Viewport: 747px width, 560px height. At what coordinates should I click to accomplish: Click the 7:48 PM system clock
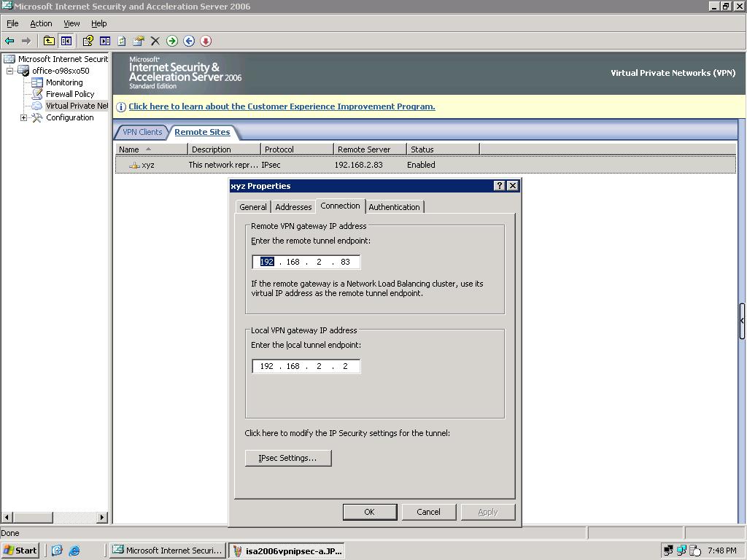coord(721,551)
